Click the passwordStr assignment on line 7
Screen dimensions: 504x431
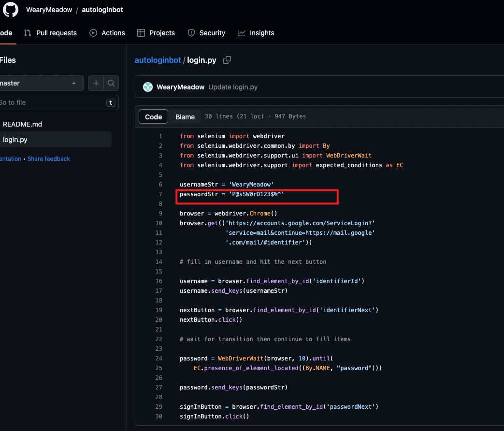tap(232, 194)
